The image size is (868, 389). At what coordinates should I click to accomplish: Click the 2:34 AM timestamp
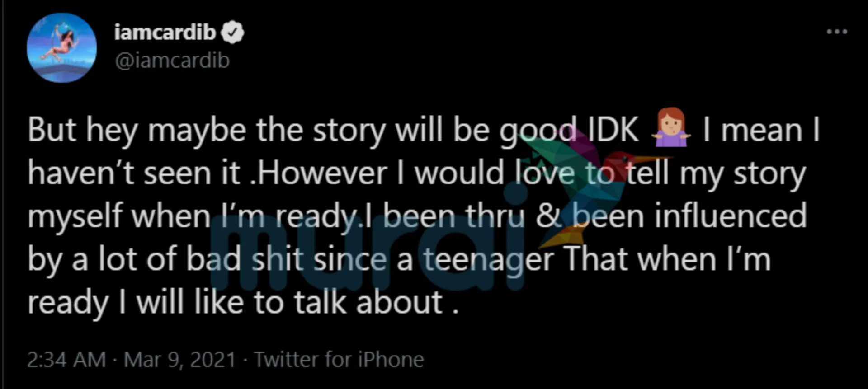tap(66, 360)
